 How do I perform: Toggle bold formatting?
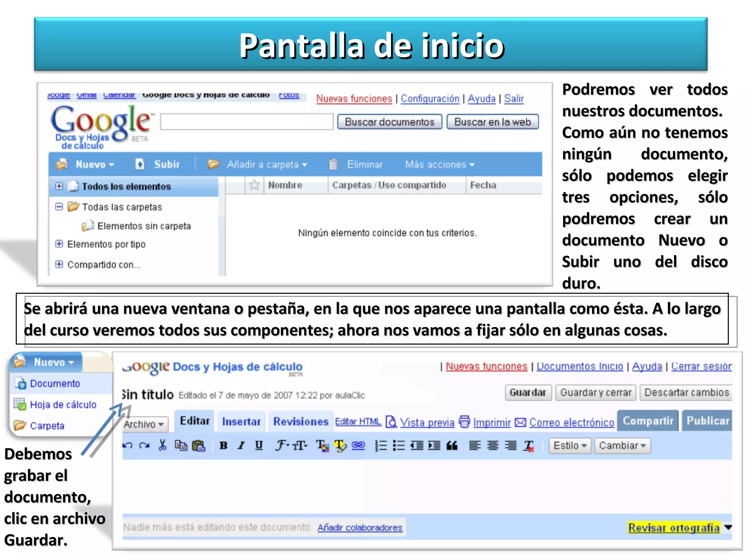point(224,446)
